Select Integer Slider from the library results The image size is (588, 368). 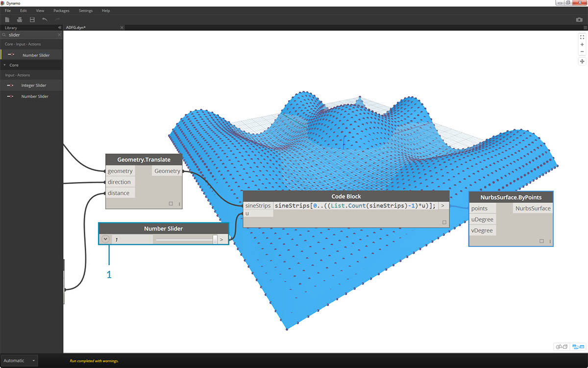tap(33, 85)
